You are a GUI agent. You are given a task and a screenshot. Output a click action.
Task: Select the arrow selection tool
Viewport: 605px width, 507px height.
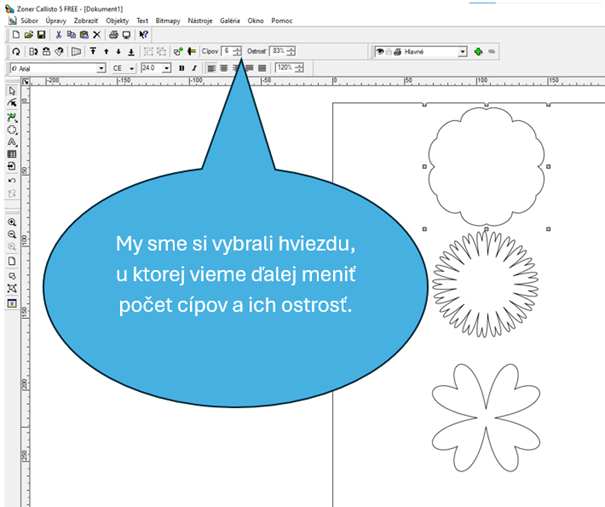pos(12,91)
